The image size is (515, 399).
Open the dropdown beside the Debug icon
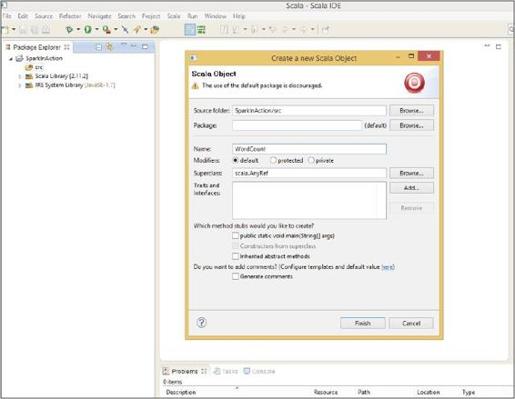pyautogui.click(x=78, y=29)
